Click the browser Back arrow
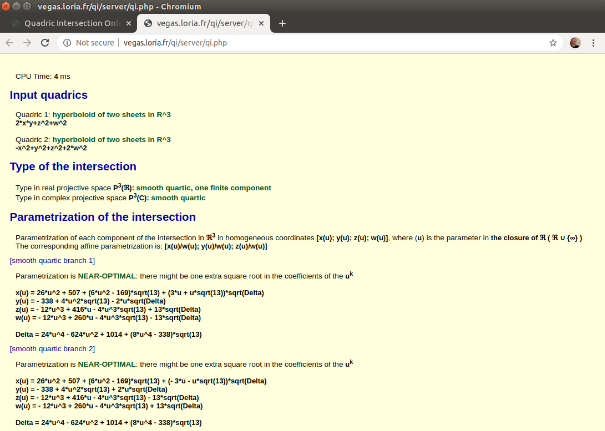The height and width of the screenshot is (431, 605). (10, 43)
